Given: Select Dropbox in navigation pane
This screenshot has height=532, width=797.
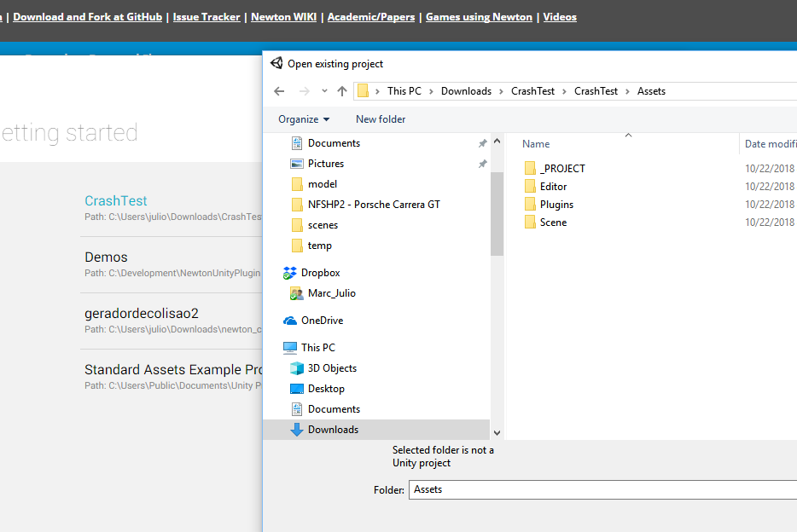Looking at the screenshot, I should (x=320, y=273).
